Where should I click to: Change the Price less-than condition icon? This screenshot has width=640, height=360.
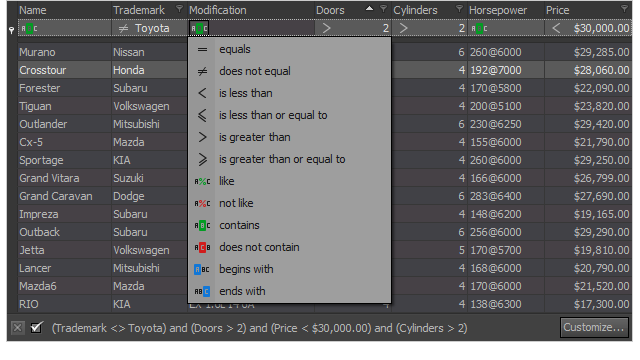click(556, 28)
